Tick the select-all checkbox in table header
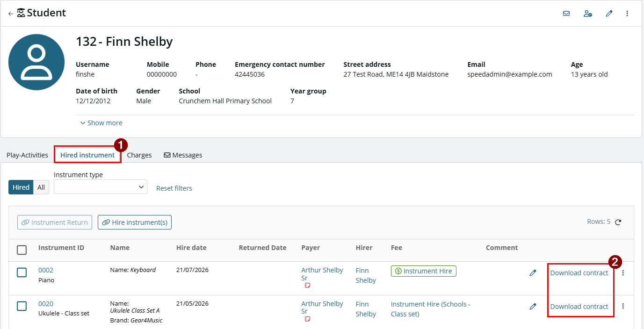This screenshot has height=329, width=644. [x=22, y=250]
